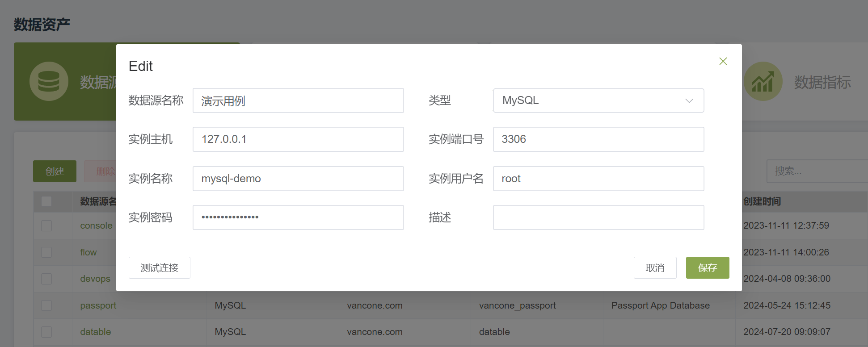Open the 类型 combo box showing MySQL
868x347 pixels.
(x=598, y=100)
